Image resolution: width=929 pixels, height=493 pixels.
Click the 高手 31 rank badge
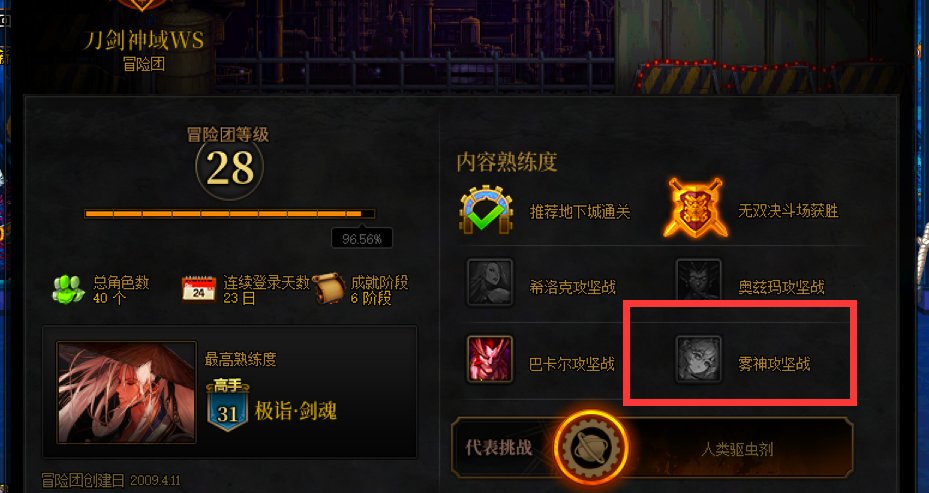pos(228,405)
